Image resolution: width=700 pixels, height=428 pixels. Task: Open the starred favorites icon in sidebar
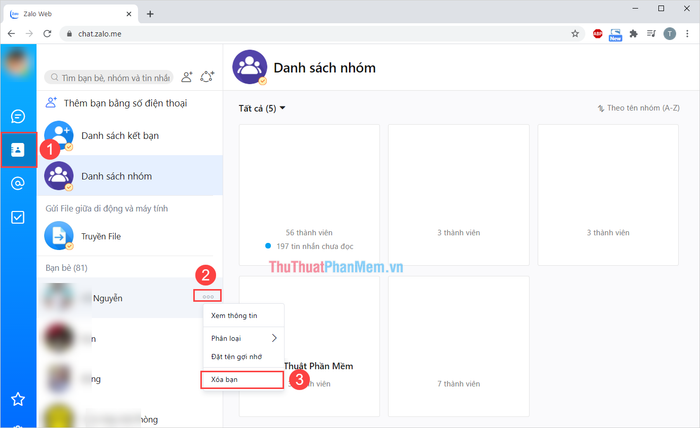click(x=18, y=399)
